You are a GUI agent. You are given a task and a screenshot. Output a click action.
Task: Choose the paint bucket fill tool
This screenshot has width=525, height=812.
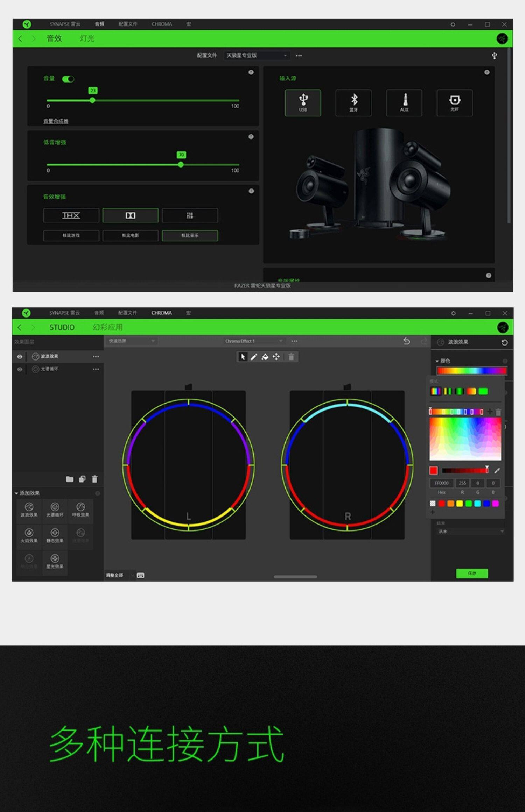265,357
